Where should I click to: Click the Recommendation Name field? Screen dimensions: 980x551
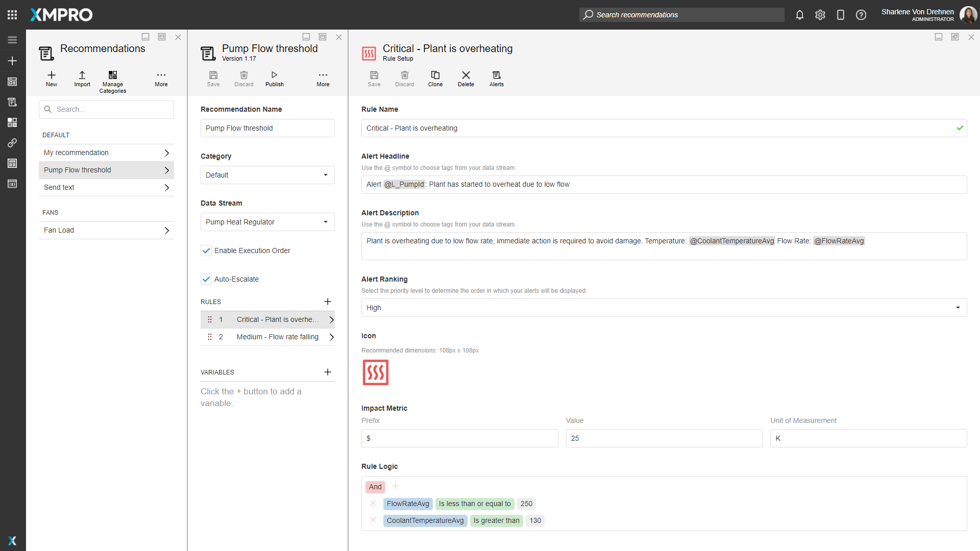click(x=267, y=128)
